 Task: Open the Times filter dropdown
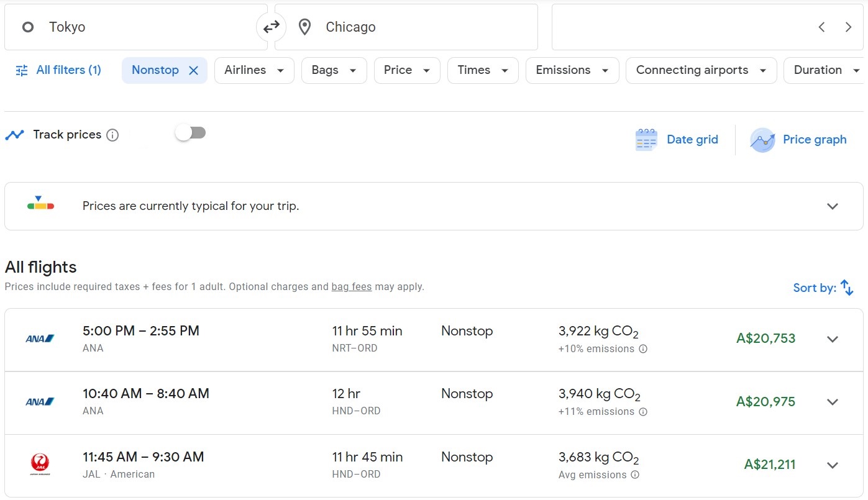(x=483, y=70)
